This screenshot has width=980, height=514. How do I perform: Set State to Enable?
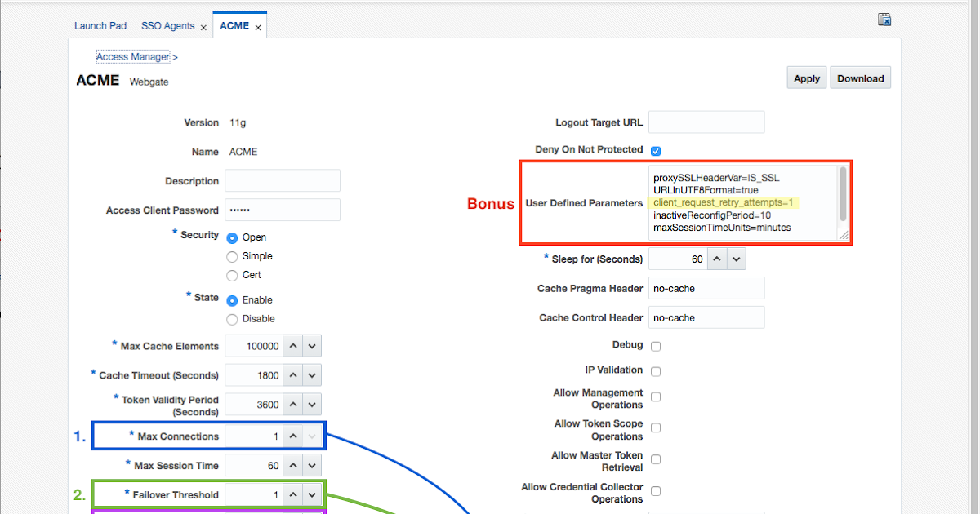click(x=232, y=300)
